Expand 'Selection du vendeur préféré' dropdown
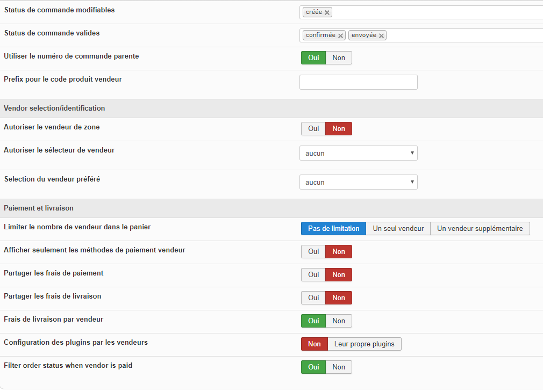The width and height of the screenshot is (543, 392). 358,183
